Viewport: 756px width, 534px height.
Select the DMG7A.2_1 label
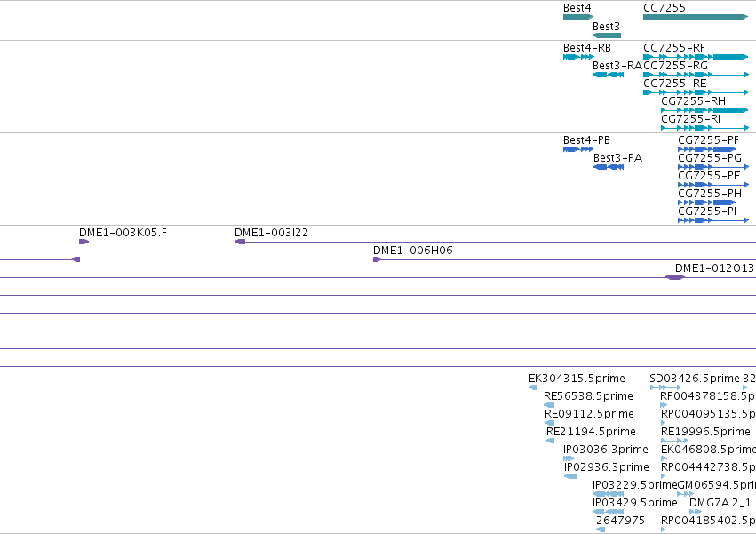tap(721, 504)
